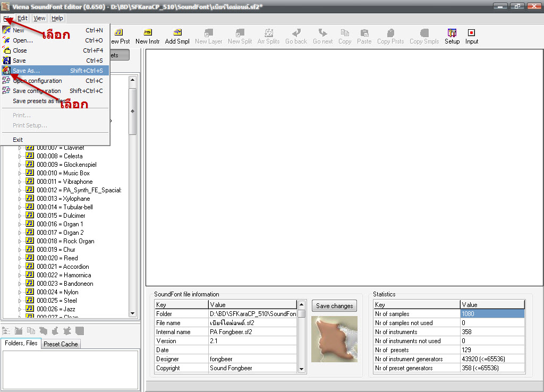Viewport: 544px width, 392px height.
Task: Click the Save changes button
Action: pos(335,305)
